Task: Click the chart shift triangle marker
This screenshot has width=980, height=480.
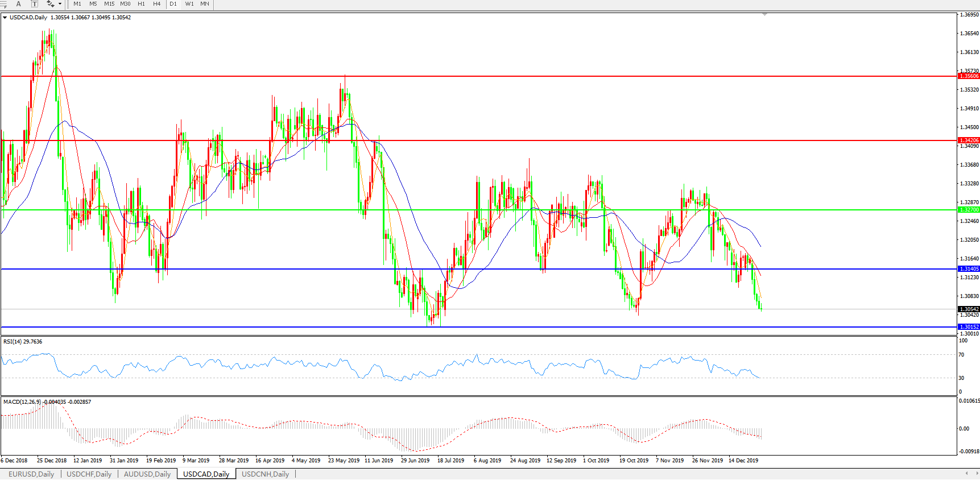Action: coord(764,14)
